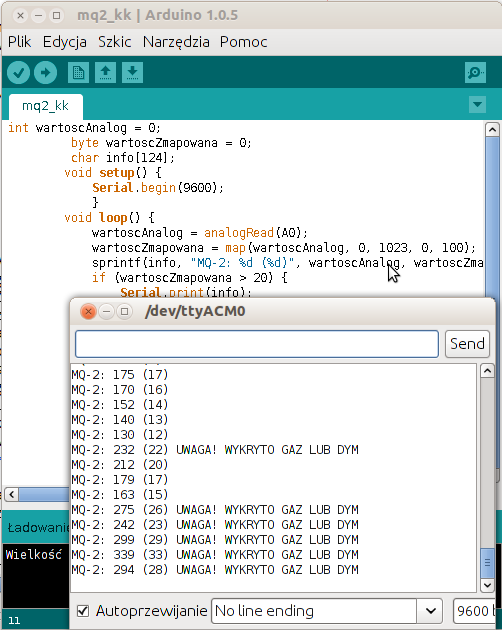Toggle the Autoprzewijanie checkbox
Screen dimensions: 502x630
[83, 611]
